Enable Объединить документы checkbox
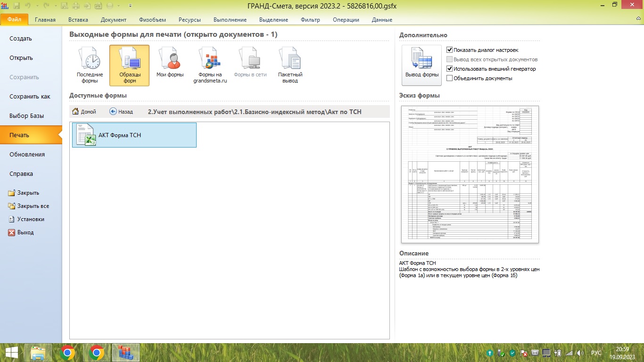This screenshot has height=362, width=644. click(449, 78)
